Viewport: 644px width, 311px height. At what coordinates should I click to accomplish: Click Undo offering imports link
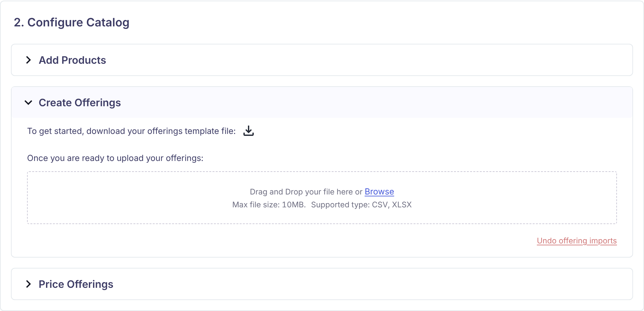click(x=577, y=241)
